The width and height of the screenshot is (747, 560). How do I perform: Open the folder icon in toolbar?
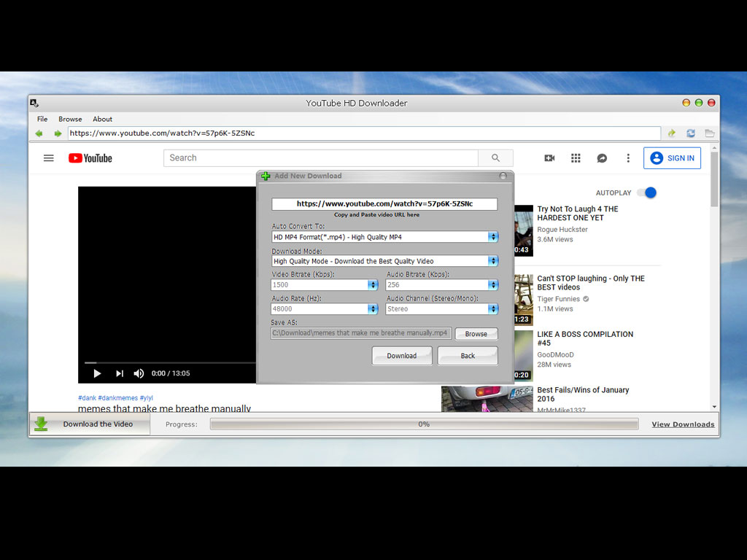point(710,133)
